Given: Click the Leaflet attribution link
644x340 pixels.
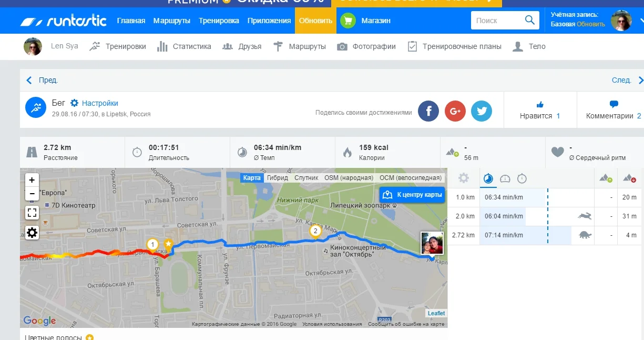Looking at the screenshot, I should [436, 313].
